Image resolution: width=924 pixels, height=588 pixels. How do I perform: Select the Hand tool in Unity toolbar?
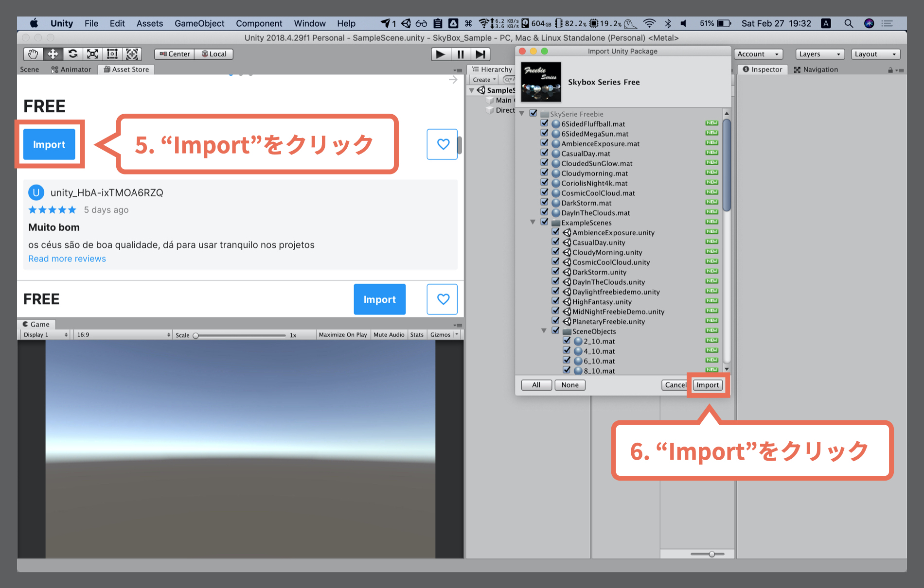[x=33, y=54]
